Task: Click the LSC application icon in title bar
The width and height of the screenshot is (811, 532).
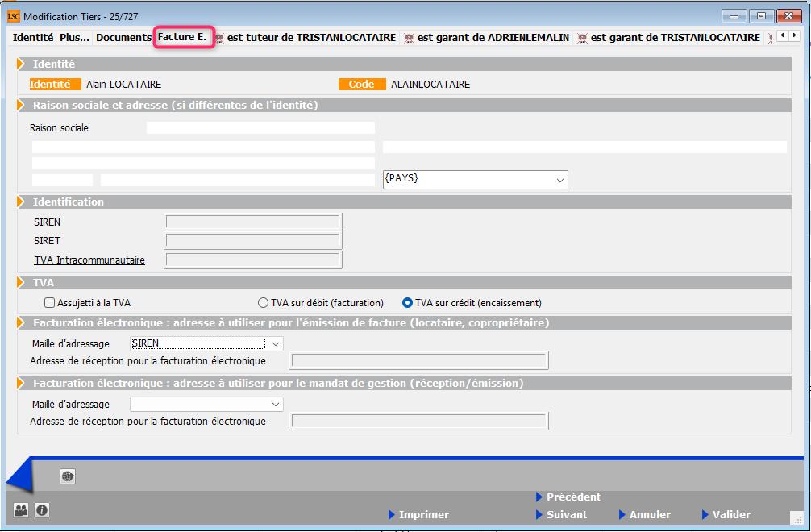Action: (14, 16)
